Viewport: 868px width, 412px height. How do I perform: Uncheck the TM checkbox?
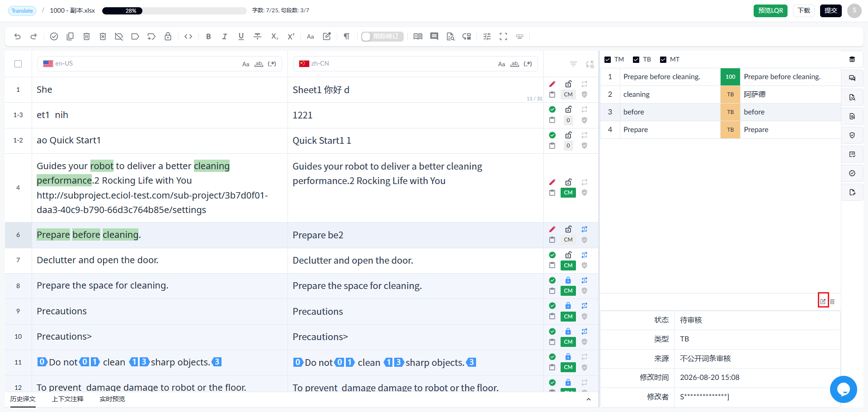coord(608,60)
